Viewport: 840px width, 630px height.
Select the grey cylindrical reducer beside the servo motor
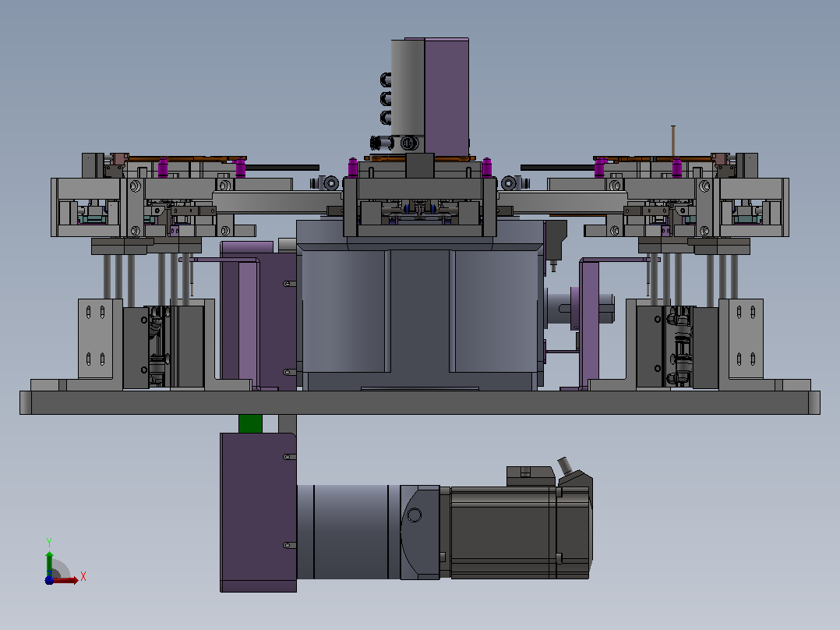tap(349, 532)
